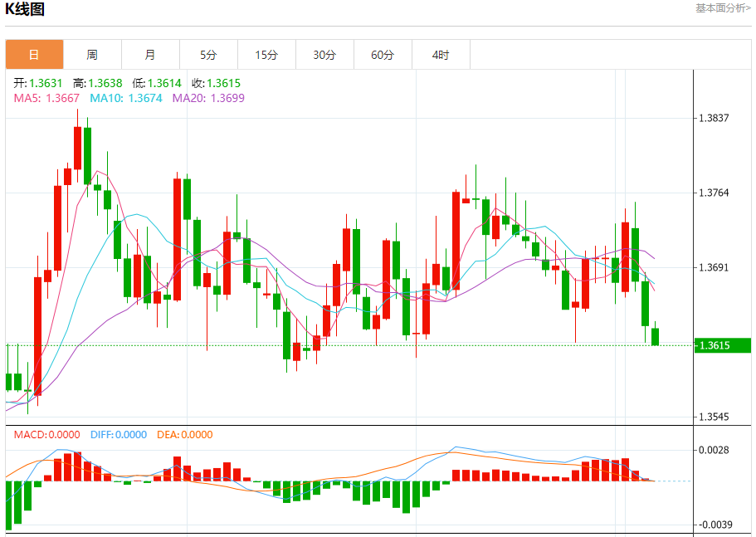The height and width of the screenshot is (537, 756).
Task: Open the 30分 interval tab
Action: pyautogui.click(x=324, y=55)
